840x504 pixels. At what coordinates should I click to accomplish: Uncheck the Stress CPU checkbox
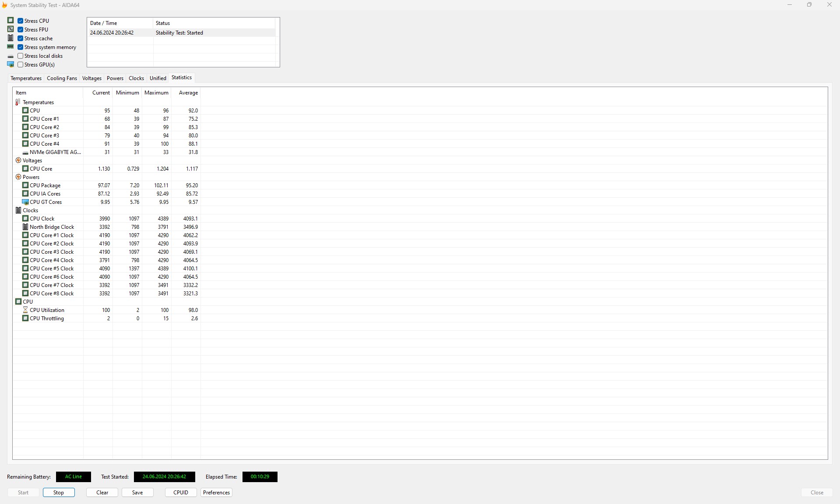(20, 21)
